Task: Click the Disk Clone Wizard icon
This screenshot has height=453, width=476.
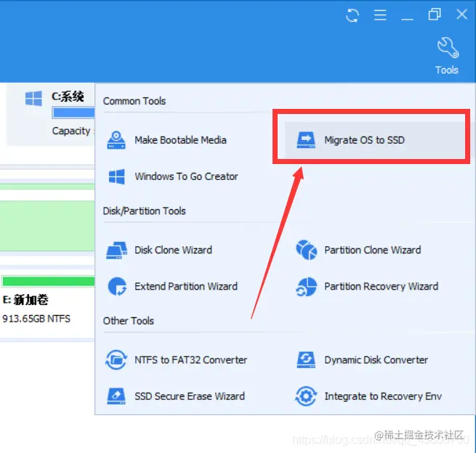Action: (x=116, y=250)
